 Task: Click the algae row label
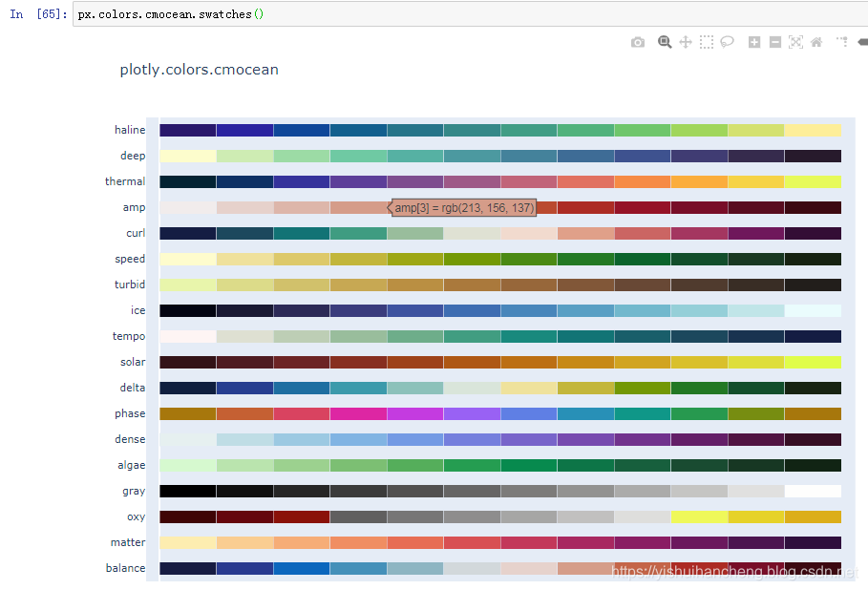pos(132,466)
